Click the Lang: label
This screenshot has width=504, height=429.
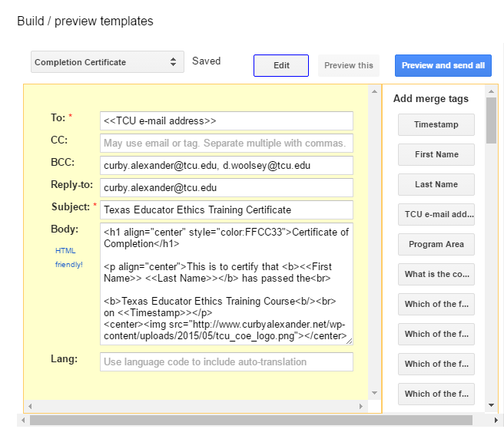[x=65, y=359]
